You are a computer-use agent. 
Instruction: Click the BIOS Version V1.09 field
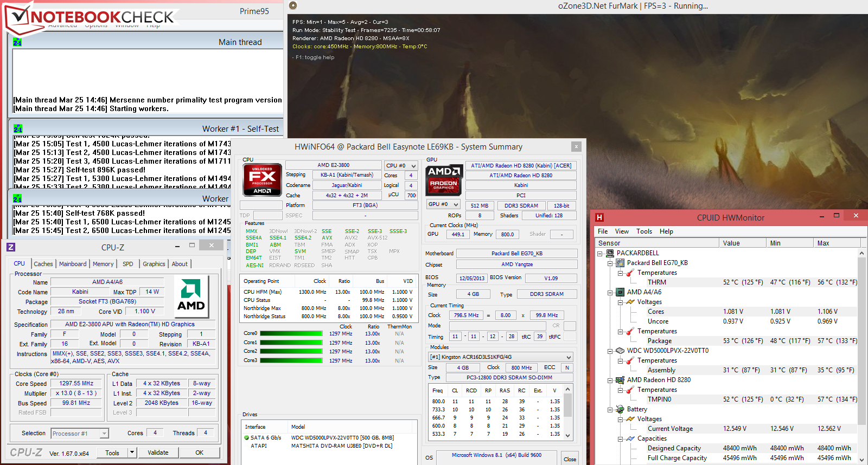click(551, 278)
